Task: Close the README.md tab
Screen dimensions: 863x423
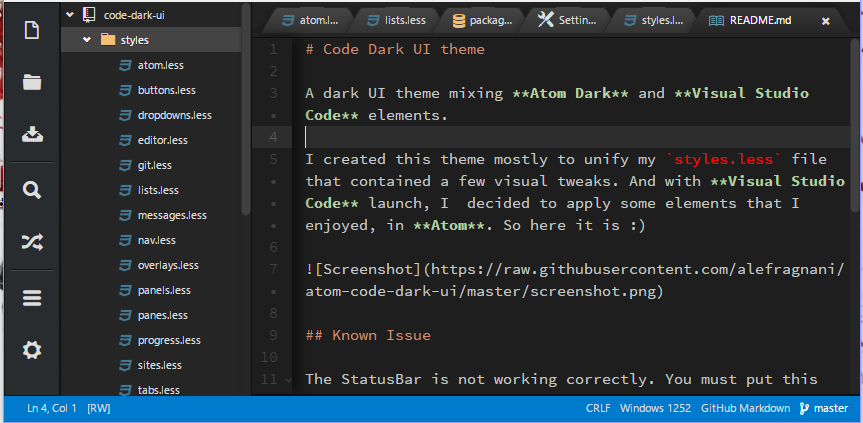Action: [x=825, y=21]
